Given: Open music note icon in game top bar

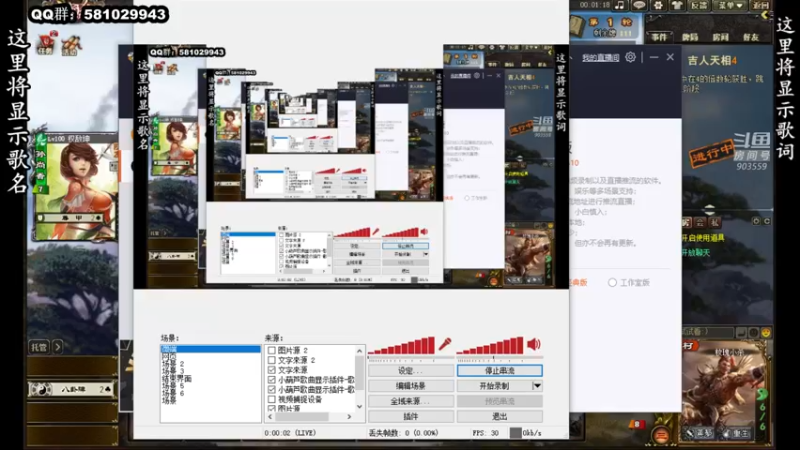Looking at the screenshot, I should [x=619, y=5].
